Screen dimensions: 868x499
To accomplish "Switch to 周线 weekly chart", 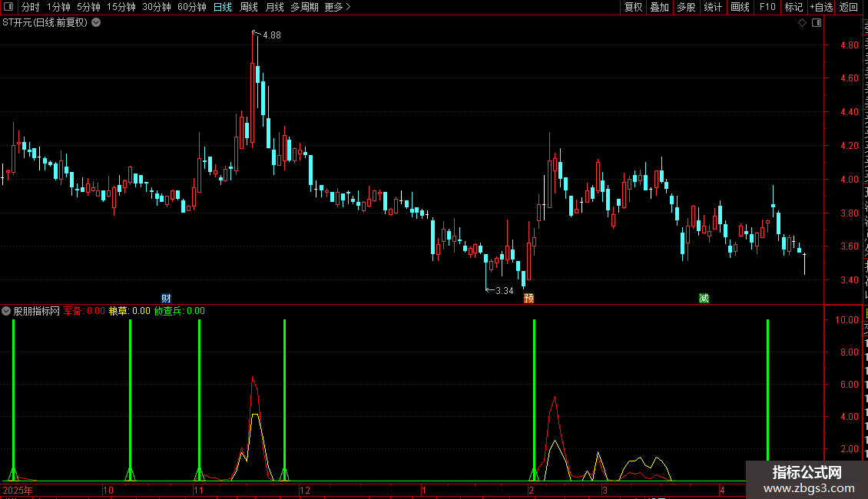I will [x=249, y=7].
